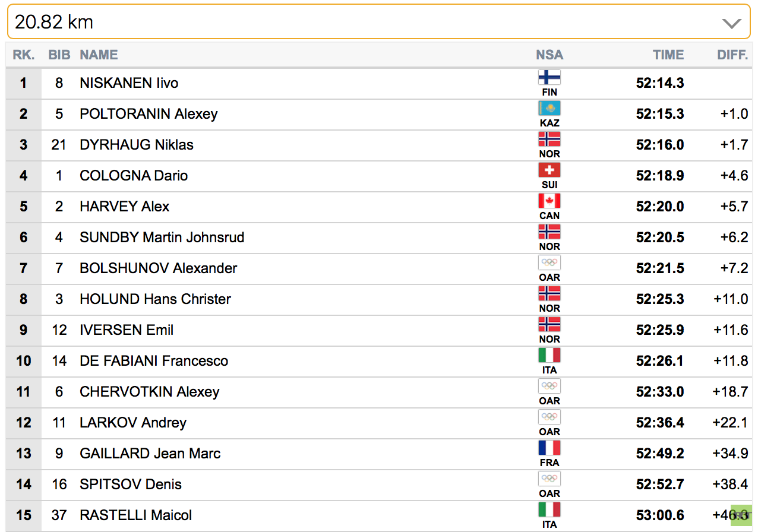Open athlete NISKANEN Iivo
758x532 pixels.
point(129,83)
